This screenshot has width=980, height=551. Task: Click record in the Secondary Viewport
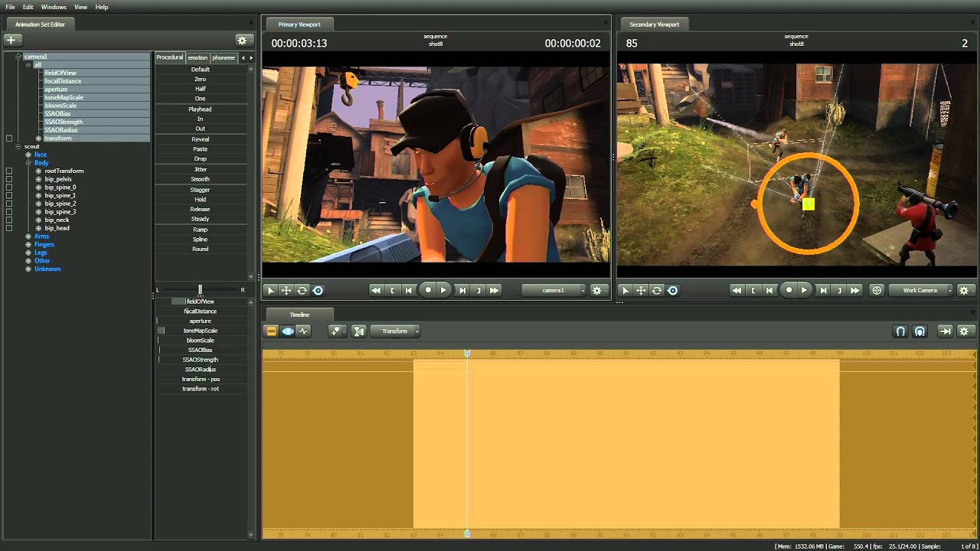point(789,291)
